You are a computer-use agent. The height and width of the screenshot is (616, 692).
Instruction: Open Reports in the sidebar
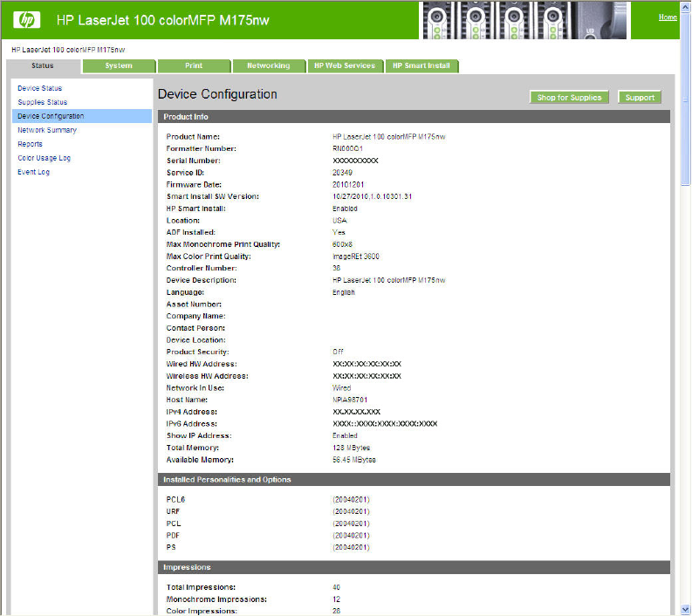click(x=30, y=144)
